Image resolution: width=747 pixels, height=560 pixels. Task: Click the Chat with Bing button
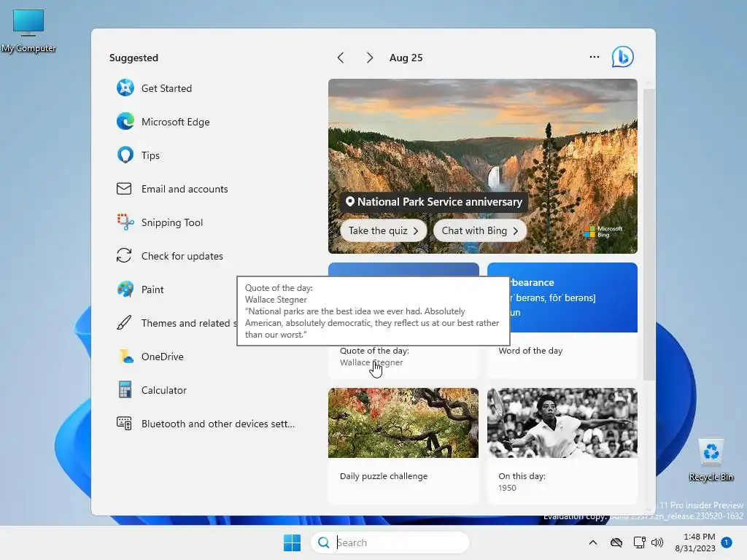(x=480, y=230)
